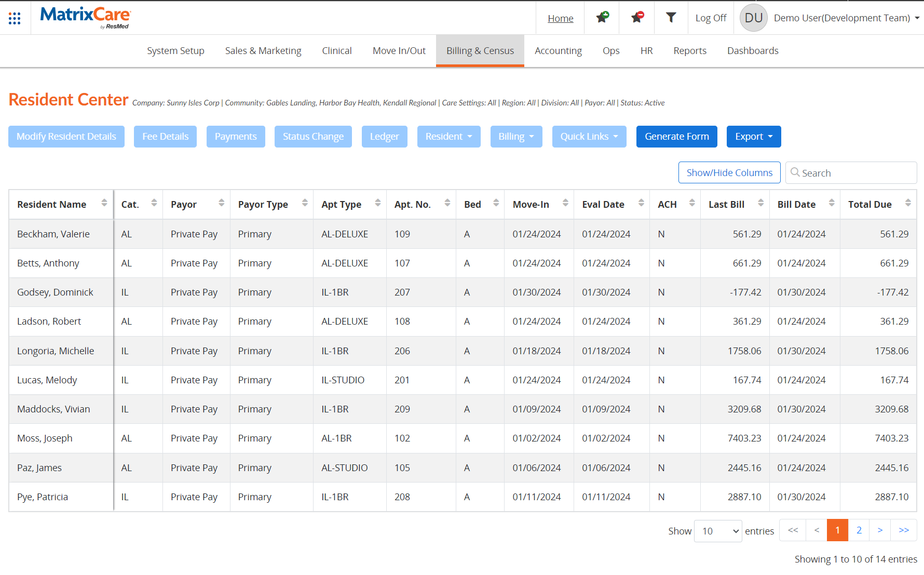Click the Show/Hide Columns button
Image resolution: width=924 pixels, height=575 pixels.
tap(729, 172)
